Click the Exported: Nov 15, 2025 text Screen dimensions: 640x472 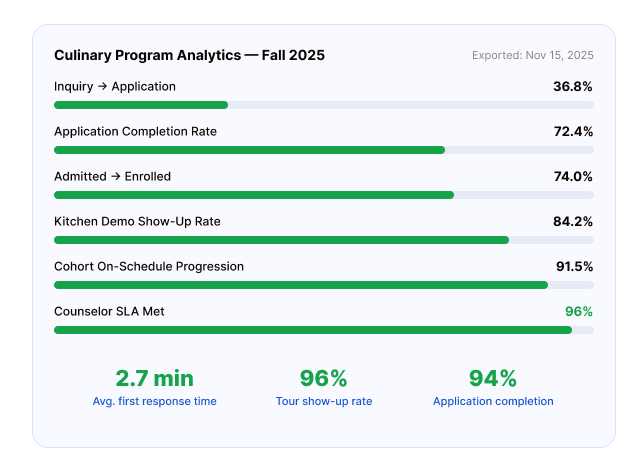pos(533,55)
